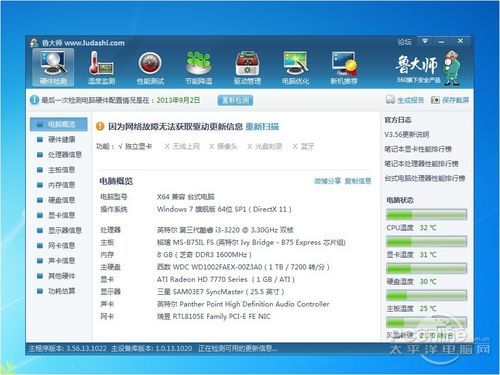Open 台式电脑处理器性能排行榜 link

(x=425, y=178)
